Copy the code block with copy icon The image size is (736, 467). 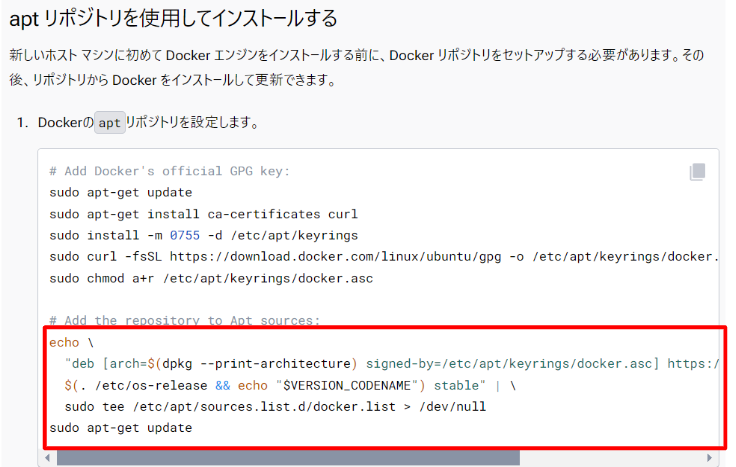(697, 172)
